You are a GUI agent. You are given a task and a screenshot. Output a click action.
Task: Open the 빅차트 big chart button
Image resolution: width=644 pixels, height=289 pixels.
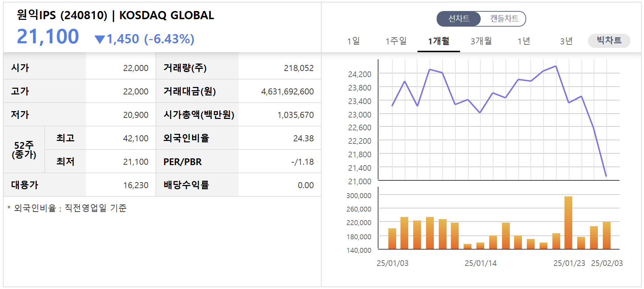coord(609,40)
